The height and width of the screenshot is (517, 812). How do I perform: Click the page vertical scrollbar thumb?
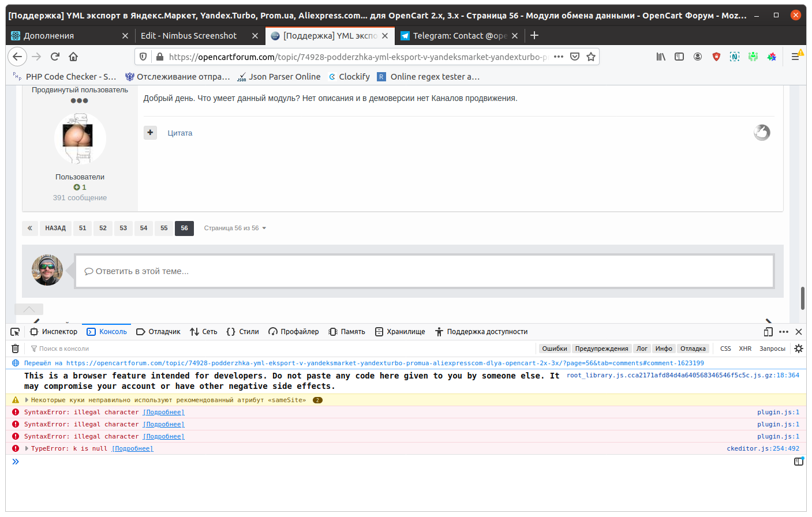click(803, 298)
